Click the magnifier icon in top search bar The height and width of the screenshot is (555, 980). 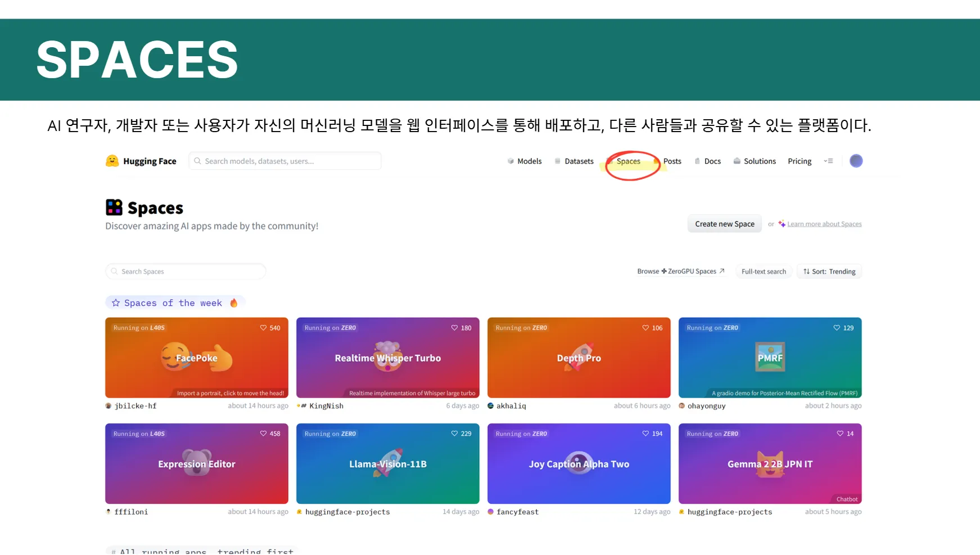click(197, 161)
